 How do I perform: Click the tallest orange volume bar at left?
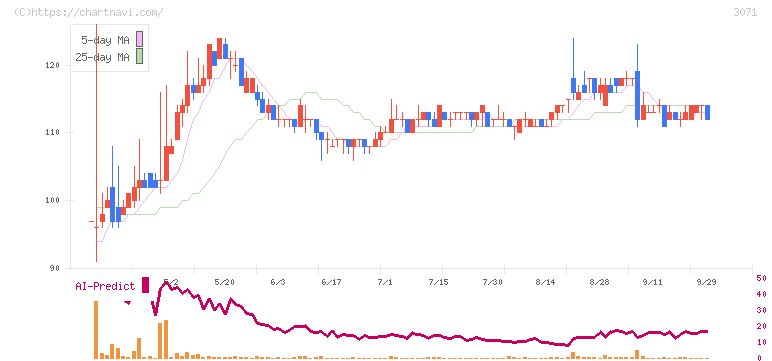[96, 329]
